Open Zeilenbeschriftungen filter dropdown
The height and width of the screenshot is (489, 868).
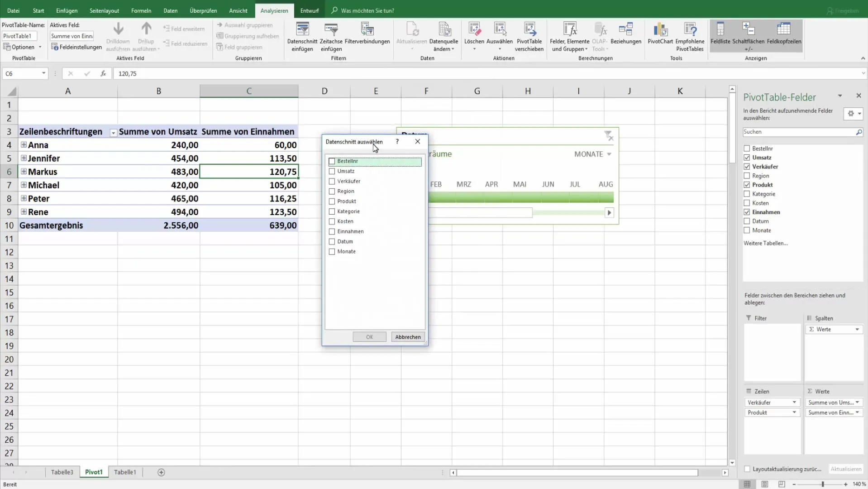pyautogui.click(x=113, y=133)
